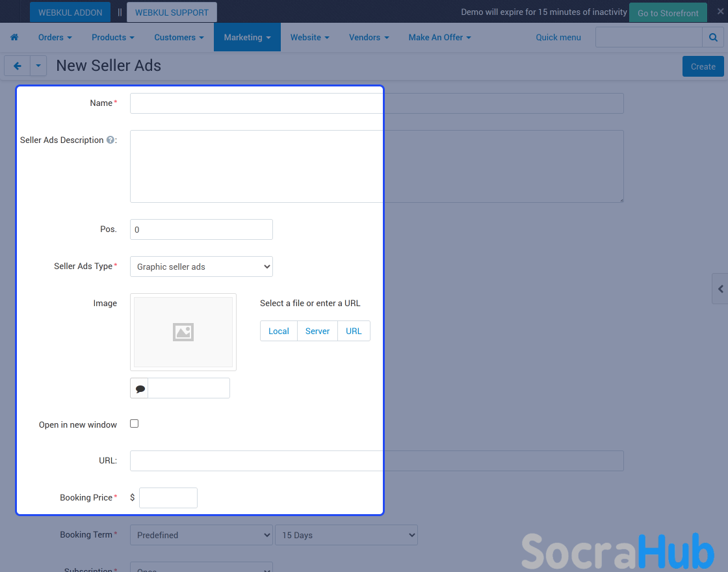
Task: Toggle the Open in new window checkbox
Action: click(135, 424)
